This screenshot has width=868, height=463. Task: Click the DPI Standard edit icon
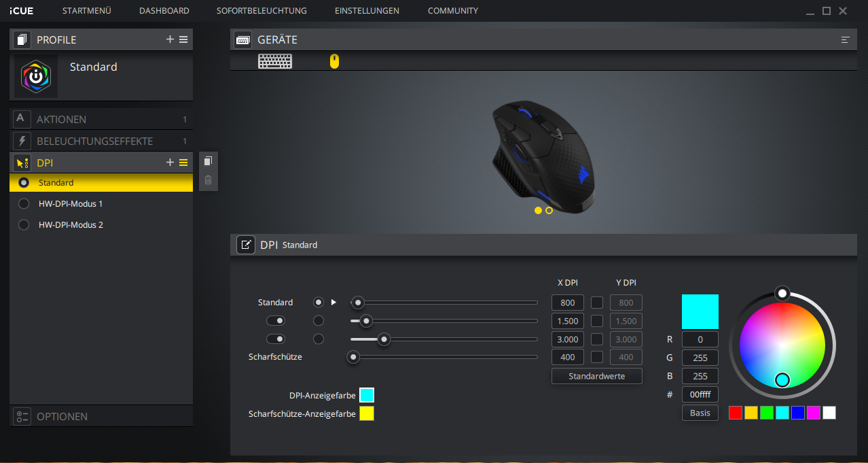pos(246,245)
